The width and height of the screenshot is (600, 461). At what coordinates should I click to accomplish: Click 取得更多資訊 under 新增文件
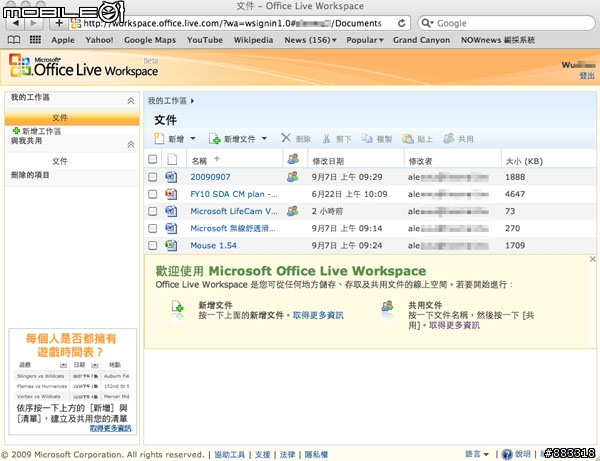tap(318, 315)
